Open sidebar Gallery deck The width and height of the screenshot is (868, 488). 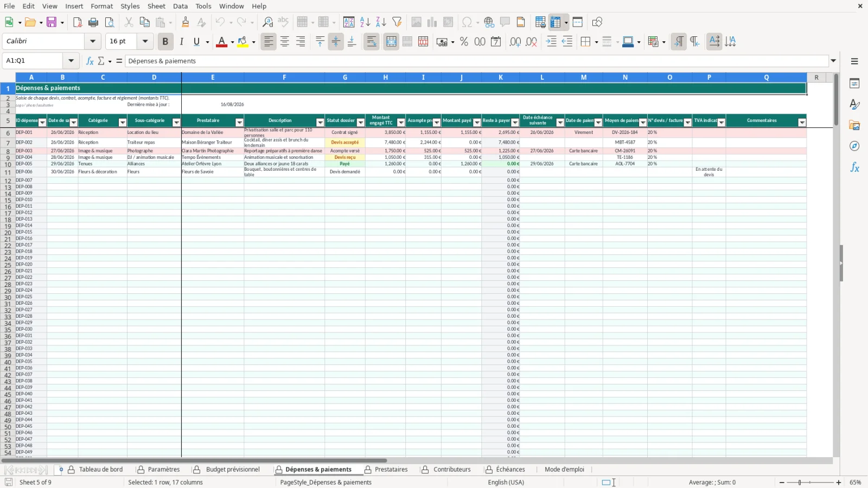854,125
